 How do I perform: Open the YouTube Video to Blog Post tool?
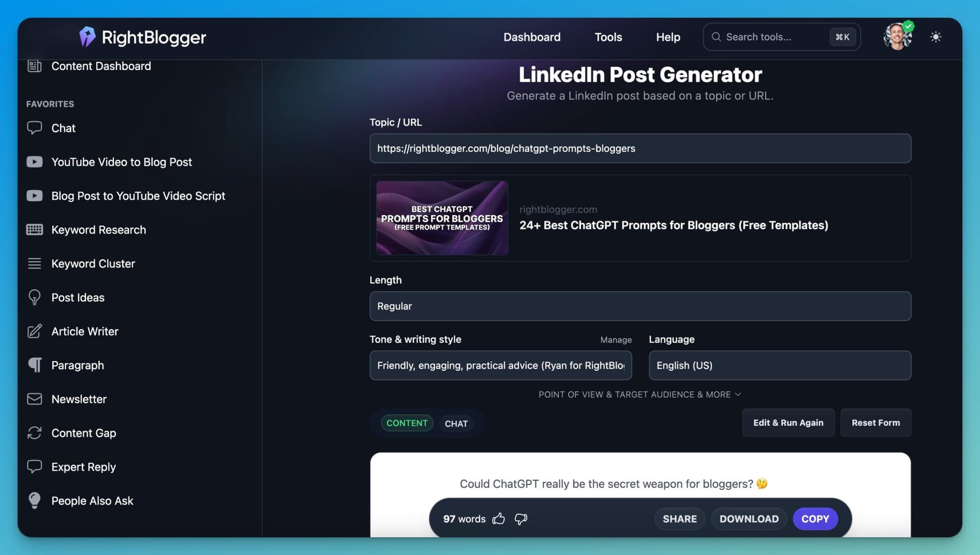tap(121, 162)
